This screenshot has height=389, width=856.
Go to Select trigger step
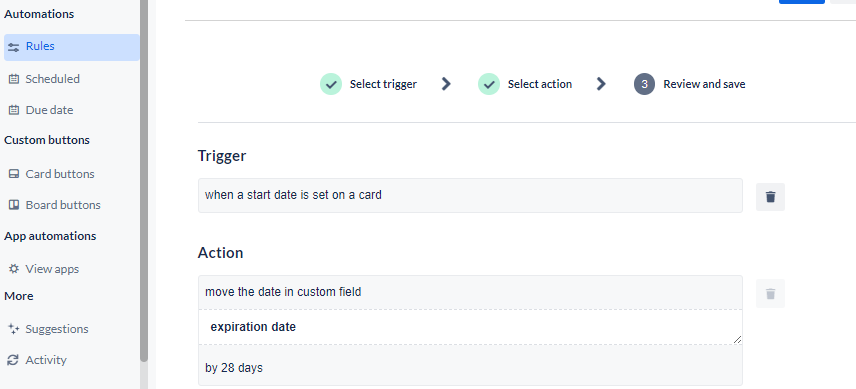368,85
